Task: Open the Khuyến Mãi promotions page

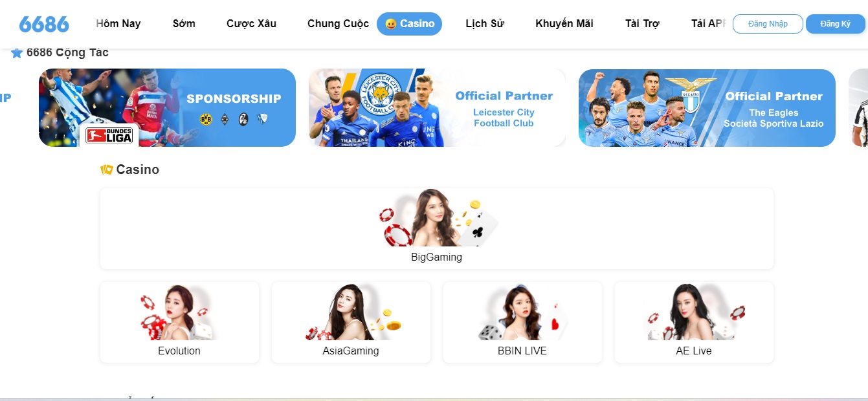Action: (x=564, y=24)
